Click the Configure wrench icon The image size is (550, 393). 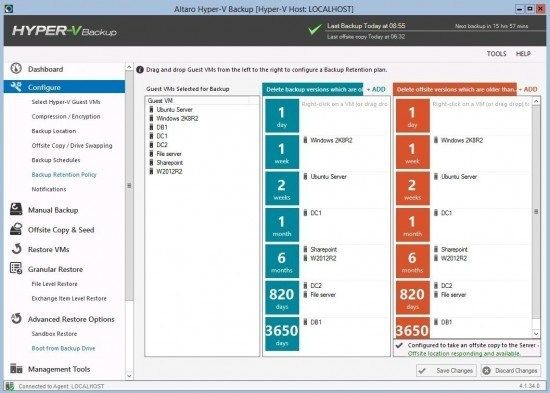(16, 86)
